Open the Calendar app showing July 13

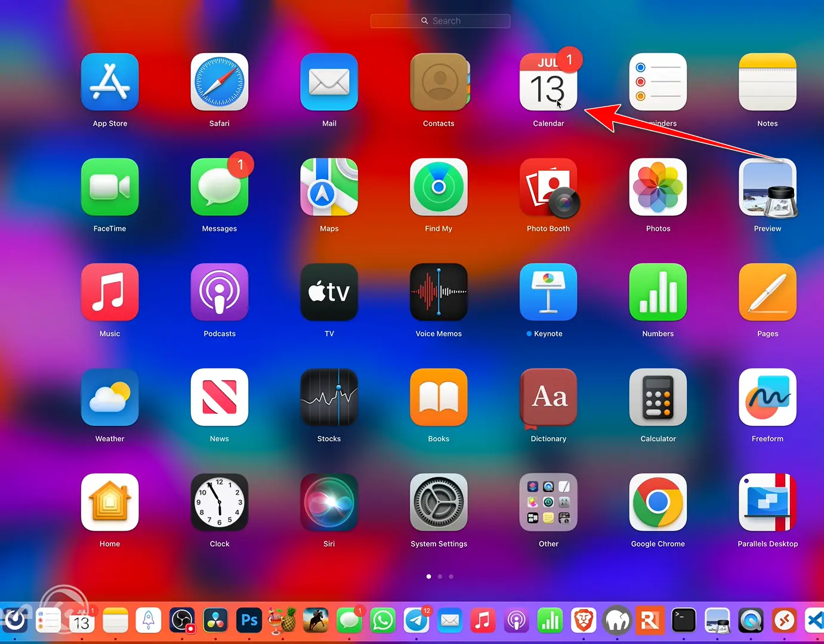(x=548, y=82)
